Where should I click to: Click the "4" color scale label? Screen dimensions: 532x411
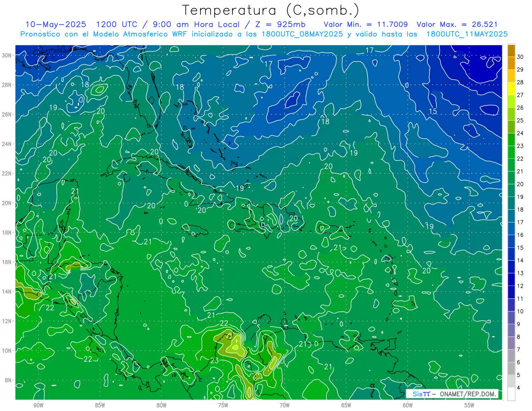[519, 388]
